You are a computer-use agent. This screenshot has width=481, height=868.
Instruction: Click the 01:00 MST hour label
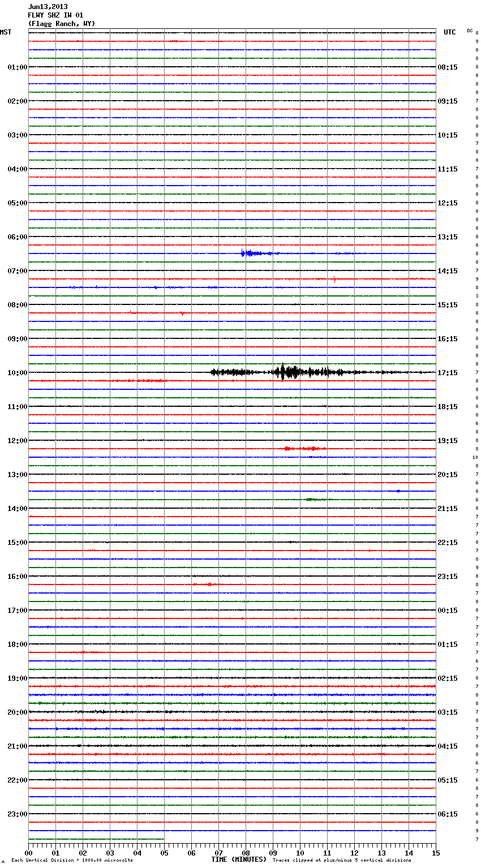coord(17,67)
